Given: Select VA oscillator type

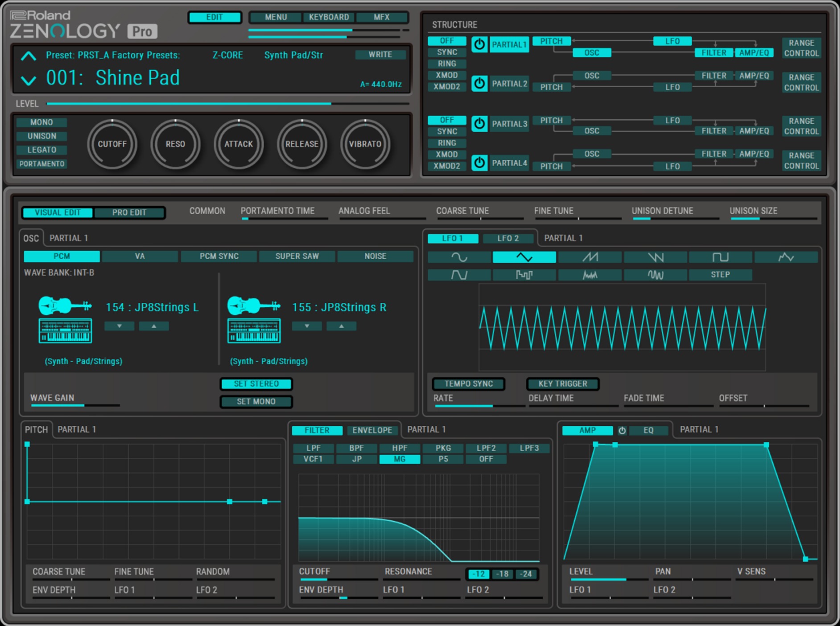Looking at the screenshot, I should point(140,256).
